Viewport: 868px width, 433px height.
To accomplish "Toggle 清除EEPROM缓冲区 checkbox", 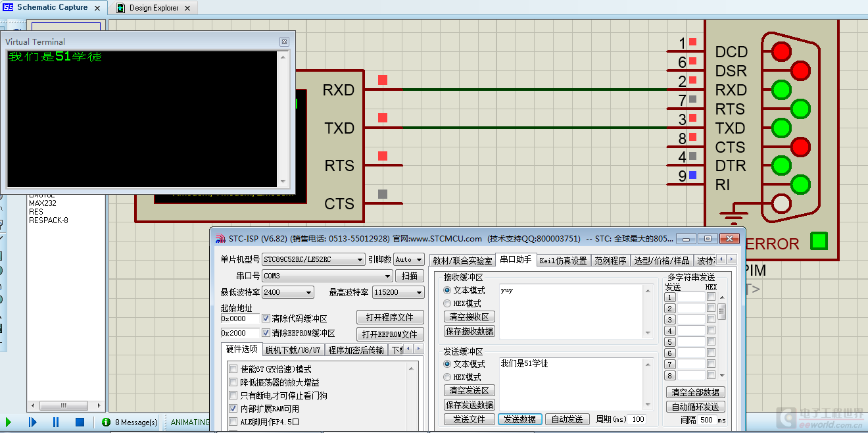I will [266, 333].
